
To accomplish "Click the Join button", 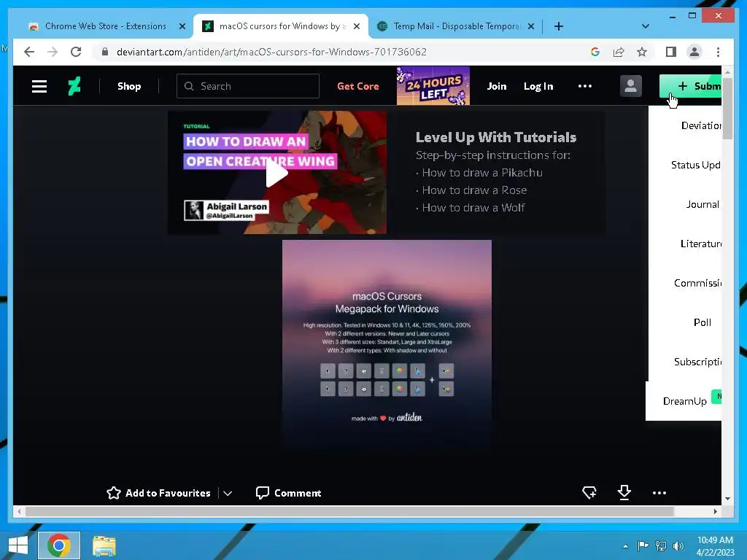I will coord(496,86).
